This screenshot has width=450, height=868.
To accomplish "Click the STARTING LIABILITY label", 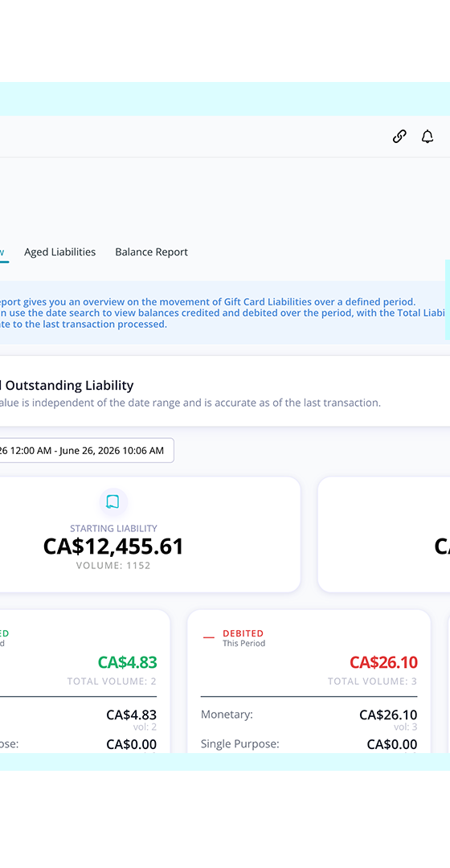I will pos(113,528).
